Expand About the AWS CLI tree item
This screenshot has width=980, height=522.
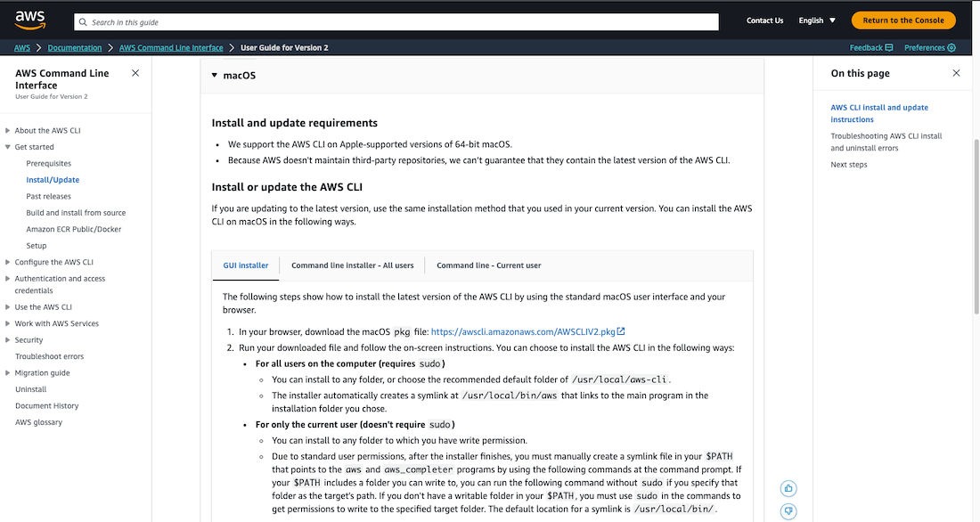(x=8, y=131)
